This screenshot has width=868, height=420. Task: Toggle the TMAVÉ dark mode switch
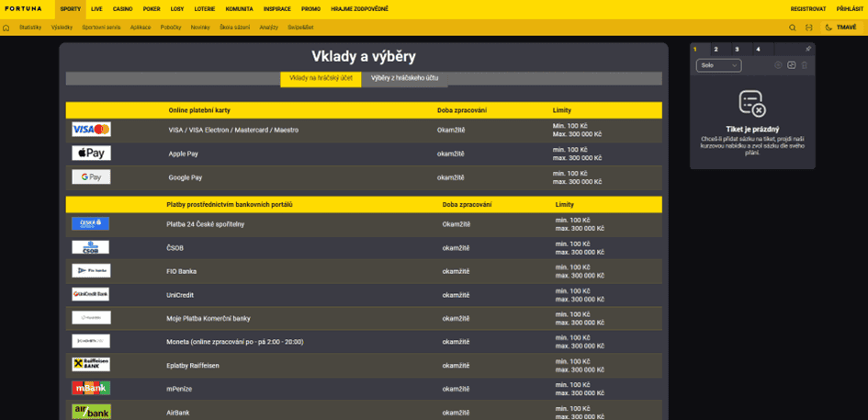point(841,28)
